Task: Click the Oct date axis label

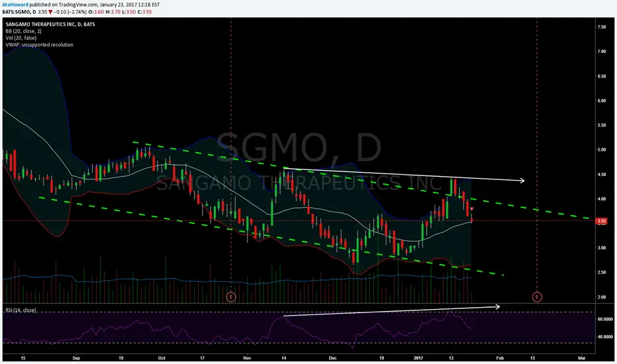Action: [162, 358]
